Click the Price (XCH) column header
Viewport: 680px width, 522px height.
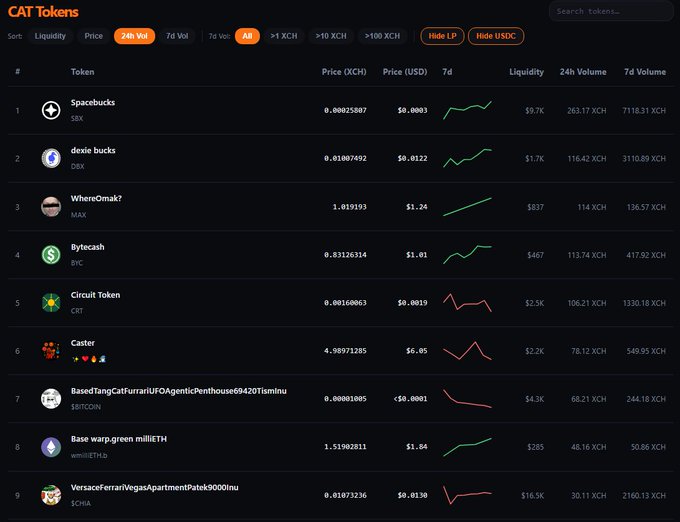344,72
